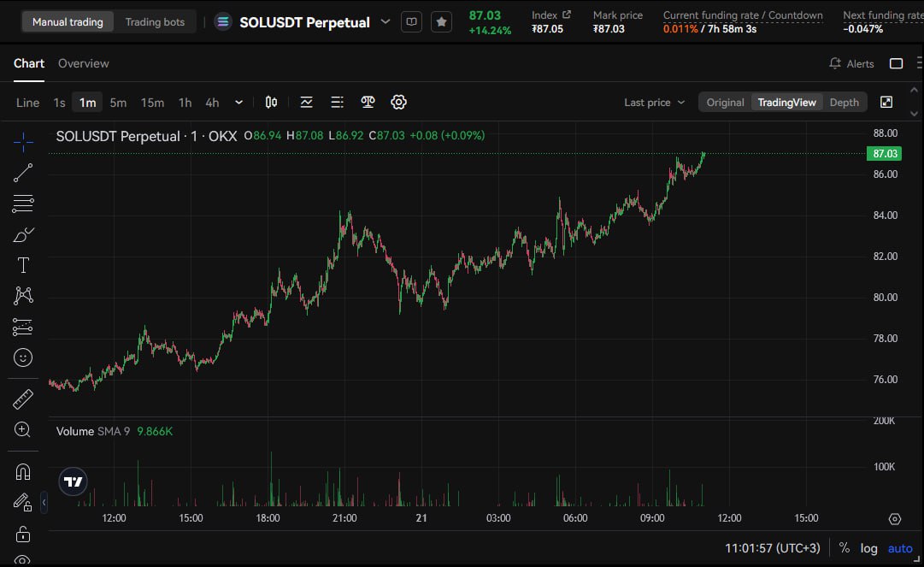Click the panel scroll up arrow
This screenshot has height=567, width=924.
pos(914,90)
